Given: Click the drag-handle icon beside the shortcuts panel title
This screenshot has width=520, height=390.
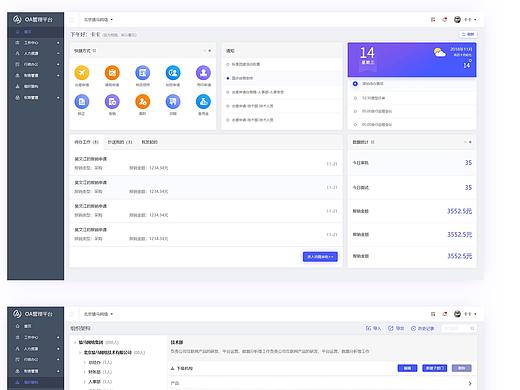Looking at the screenshot, I should (95, 51).
